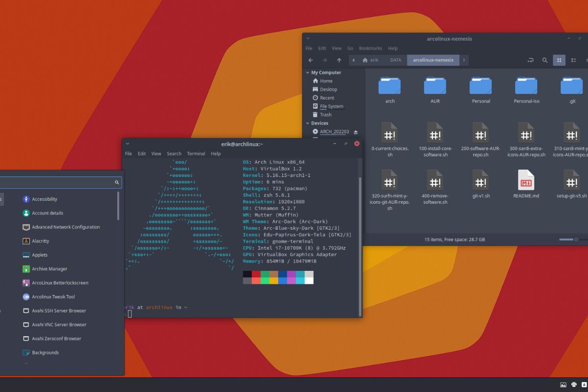This screenshot has height=392, width=588.
Task: Collapse the Devices sidebar section
Action: tap(307, 123)
